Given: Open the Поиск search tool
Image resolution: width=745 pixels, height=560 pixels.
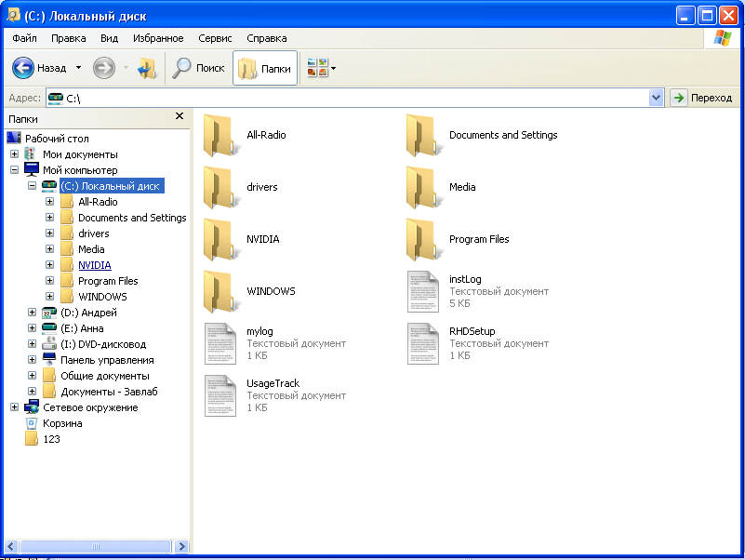Looking at the screenshot, I should (198, 69).
